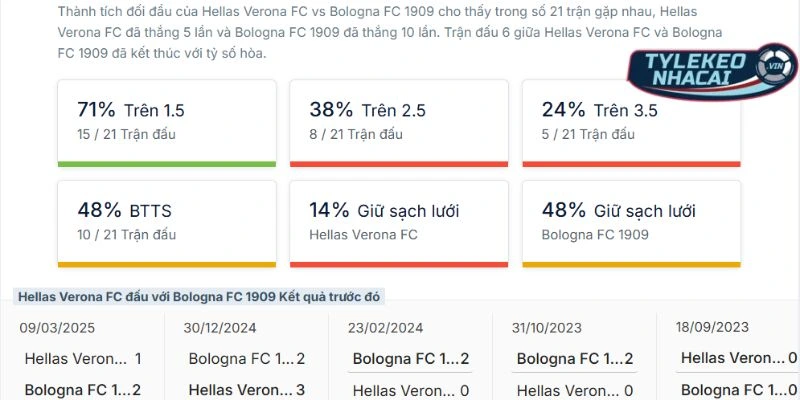Click the green bar under Trên 1.5
Screen dimensions: 800x400
[x=166, y=163]
